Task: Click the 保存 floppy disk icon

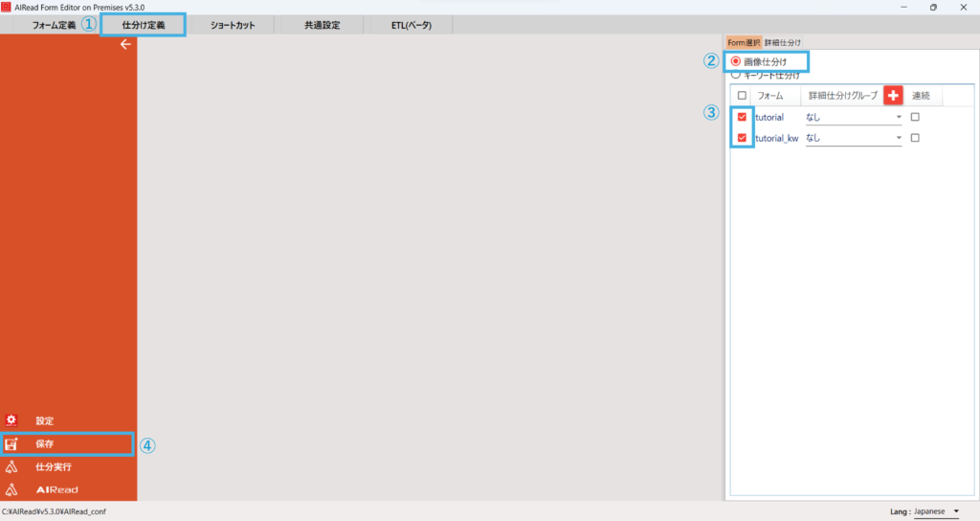Action: pos(11,444)
